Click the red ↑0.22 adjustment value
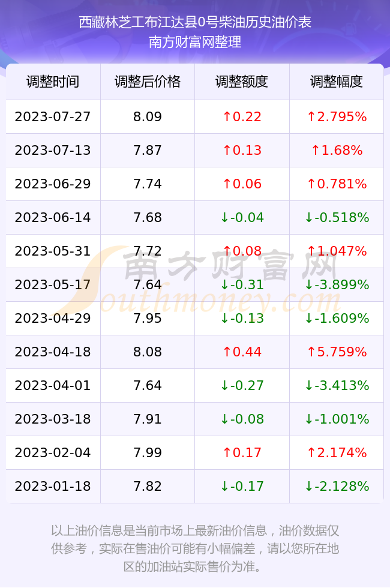The width and height of the screenshot is (390, 588). (x=242, y=116)
